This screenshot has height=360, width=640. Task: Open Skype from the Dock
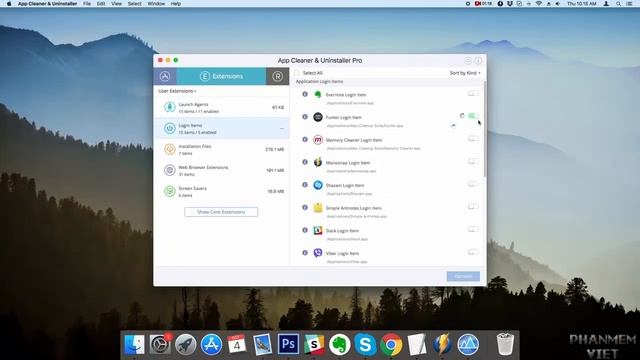click(x=365, y=344)
